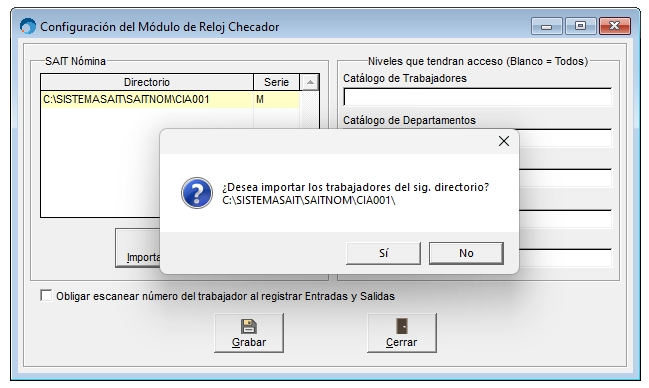Click the Serie column header

[x=276, y=82]
